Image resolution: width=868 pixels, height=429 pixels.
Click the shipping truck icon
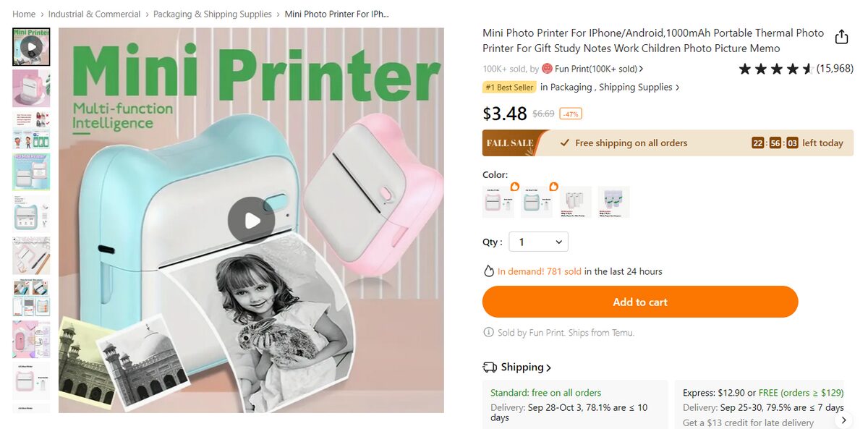pyautogui.click(x=490, y=368)
